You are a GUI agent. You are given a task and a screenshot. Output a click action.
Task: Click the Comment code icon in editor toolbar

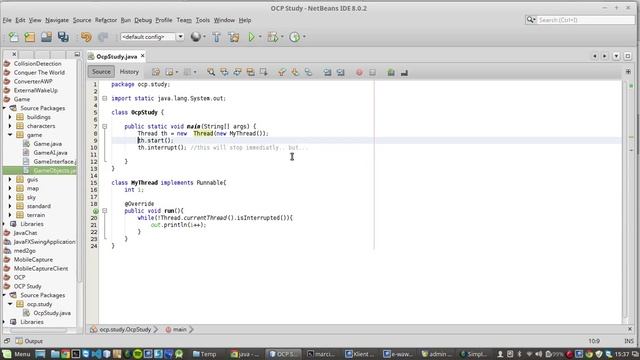pyautogui.click(x=391, y=73)
